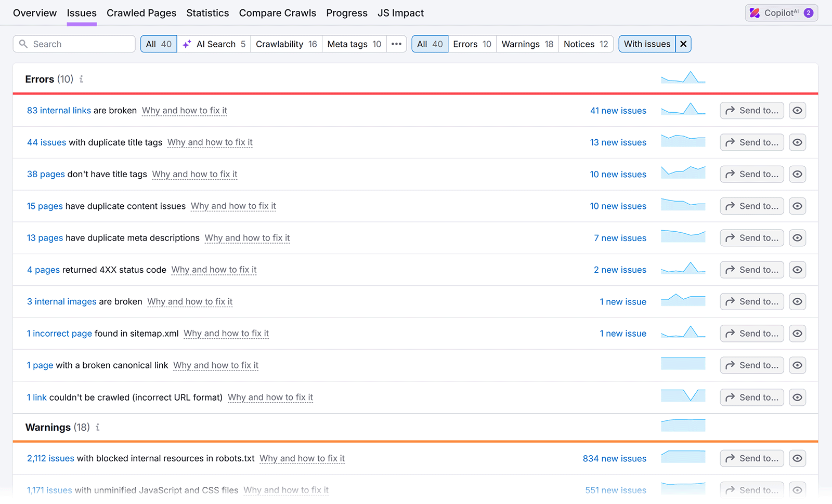This screenshot has height=504, width=832.
Task: Switch to the Crawled Pages tab
Action: point(141,12)
